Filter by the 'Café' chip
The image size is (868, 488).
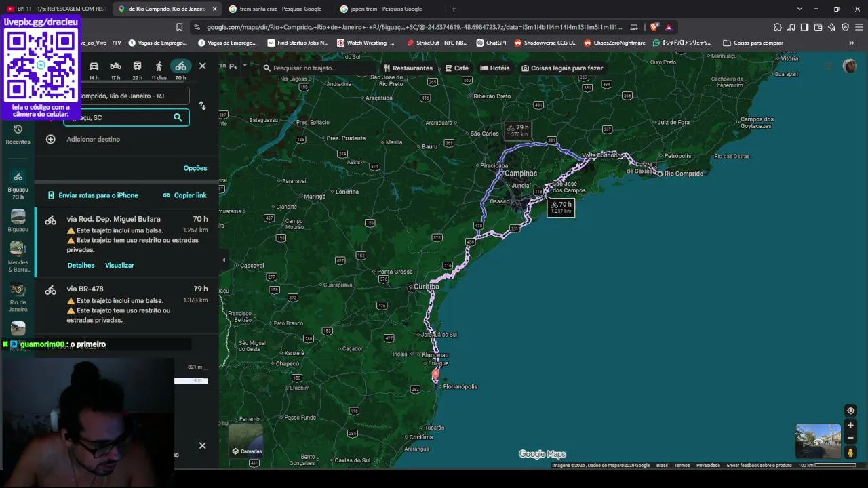tap(457, 68)
